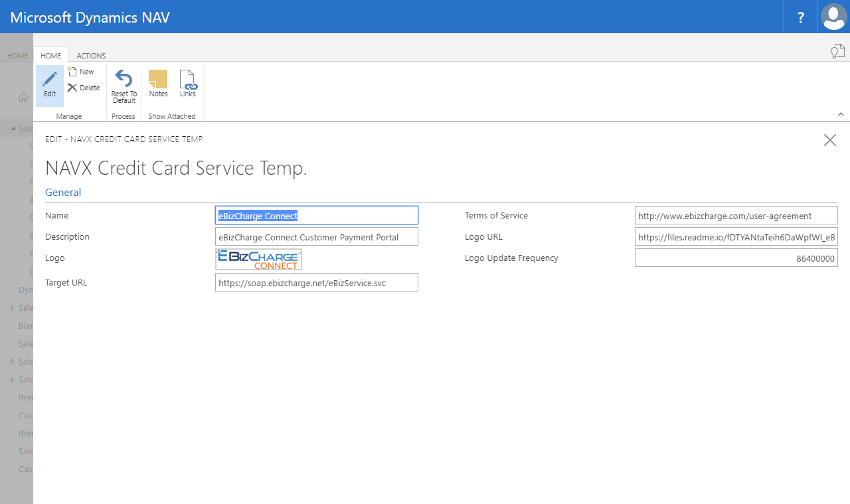Click the background HOME tab
Viewport: 850px width, 504px height.
click(x=18, y=56)
